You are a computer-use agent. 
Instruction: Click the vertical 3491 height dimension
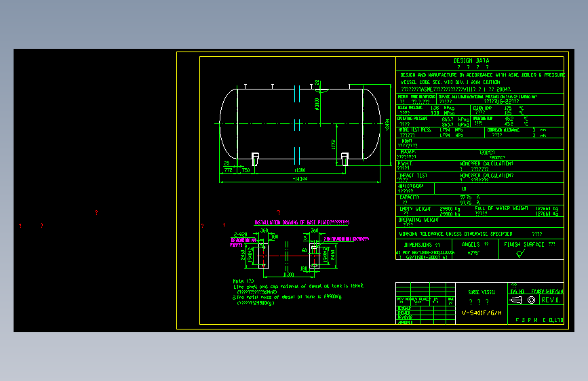(x=387, y=125)
